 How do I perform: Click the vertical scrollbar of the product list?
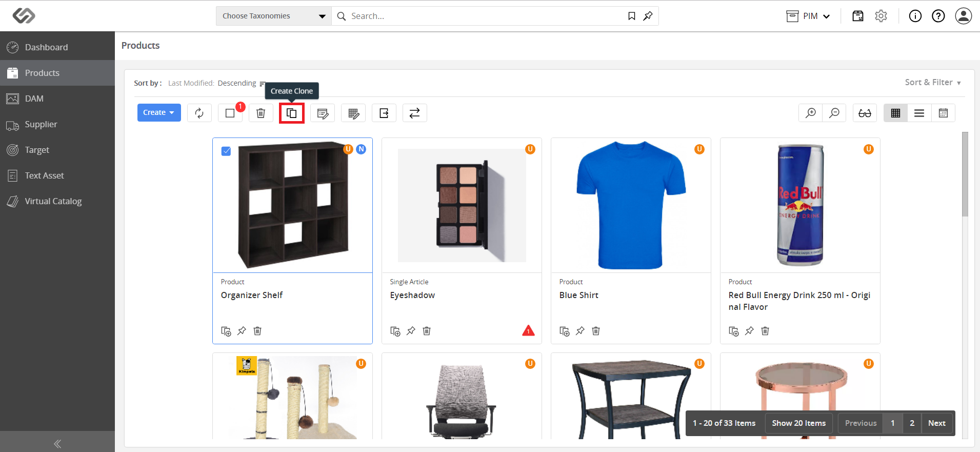point(965,174)
